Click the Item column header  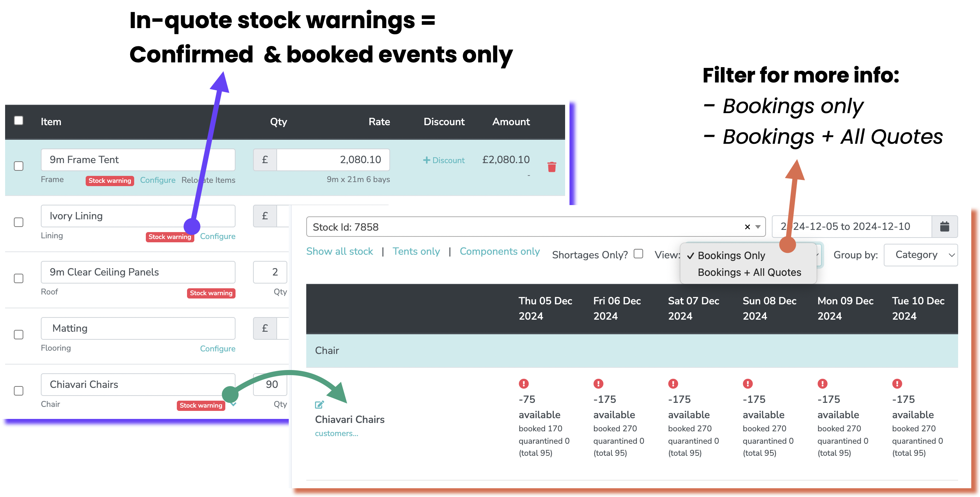pos(51,122)
